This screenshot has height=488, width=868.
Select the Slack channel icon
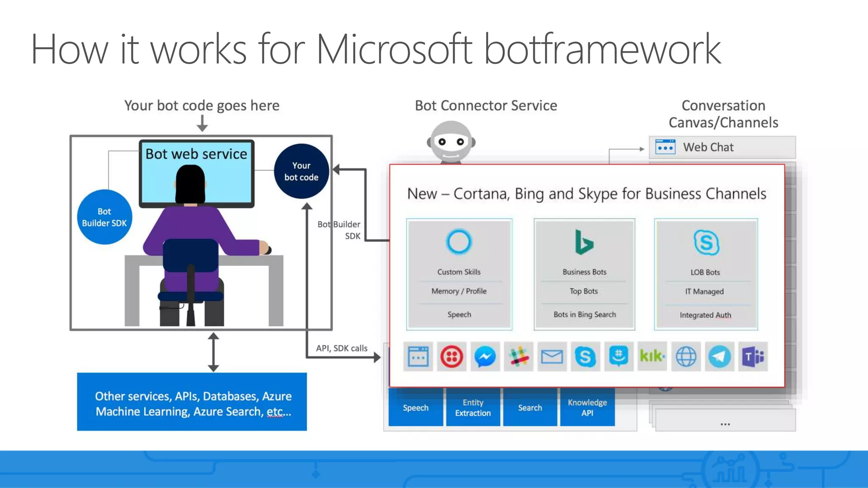519,357
